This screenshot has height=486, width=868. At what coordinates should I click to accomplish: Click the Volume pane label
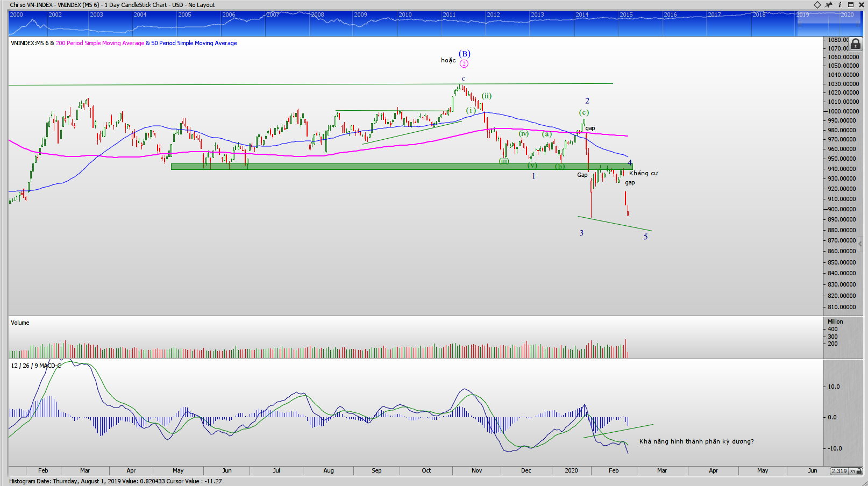[x=20, y=323]
